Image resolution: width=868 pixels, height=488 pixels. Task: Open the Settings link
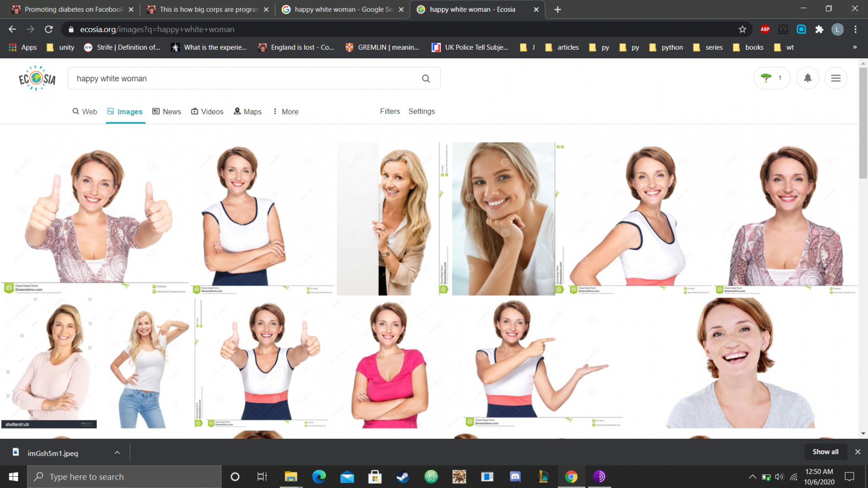tap(421, 111)
